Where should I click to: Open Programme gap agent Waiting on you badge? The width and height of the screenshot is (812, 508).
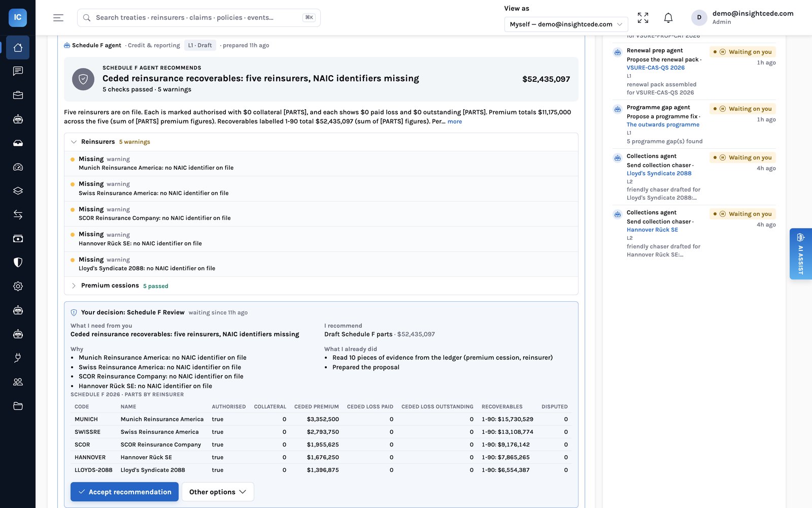pos(742,109)
